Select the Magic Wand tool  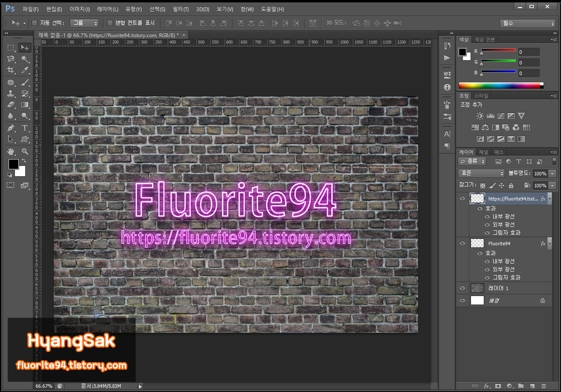pos(25,59)
